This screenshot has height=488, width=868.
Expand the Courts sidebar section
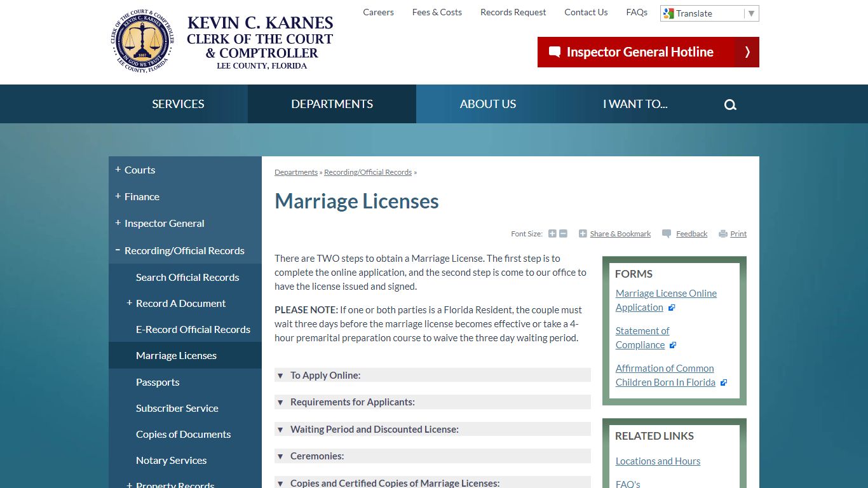pyautogui.click(x=118, y=170)
